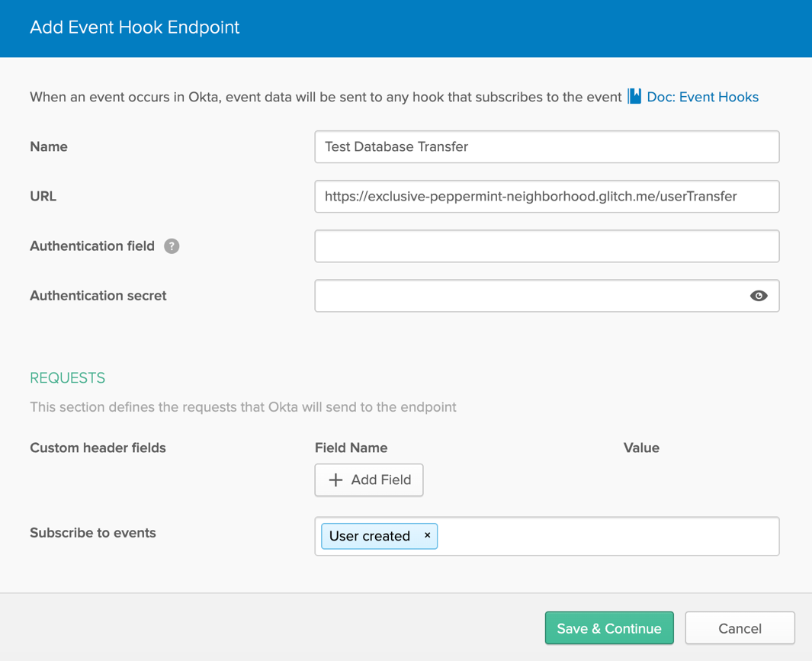Click the REQUESTS section heading
The width and height of the screenshot is (812, 661).
coord(67,378)
